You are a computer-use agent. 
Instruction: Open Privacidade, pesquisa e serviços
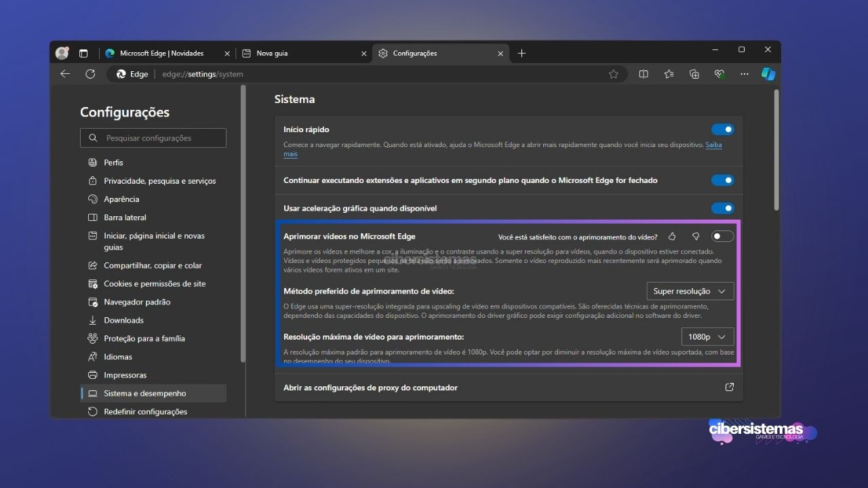(153, 180)
